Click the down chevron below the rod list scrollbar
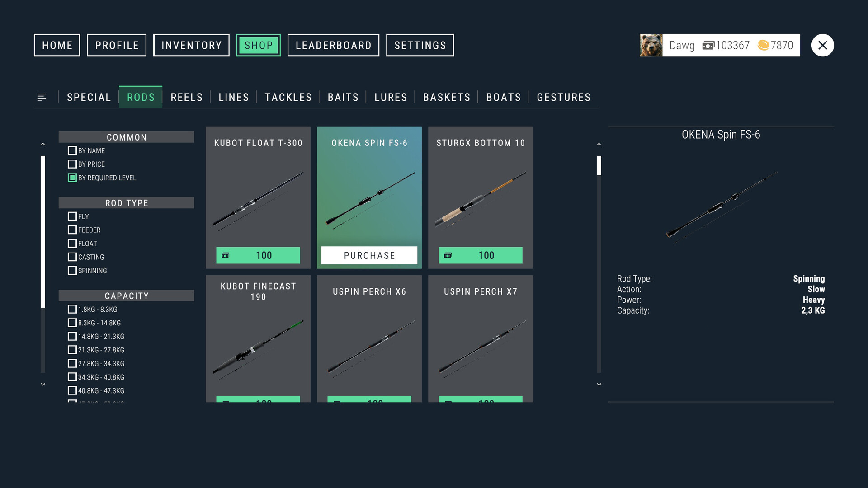 [x=599, y=385]
